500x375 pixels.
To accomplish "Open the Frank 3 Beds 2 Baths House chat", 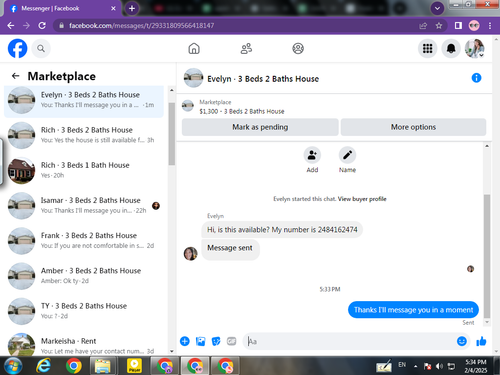I will click(84, 241).
